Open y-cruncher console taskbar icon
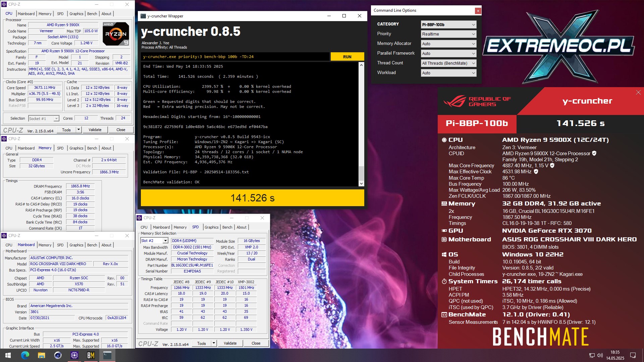This screenshot has width=644, height=362. 107,355
